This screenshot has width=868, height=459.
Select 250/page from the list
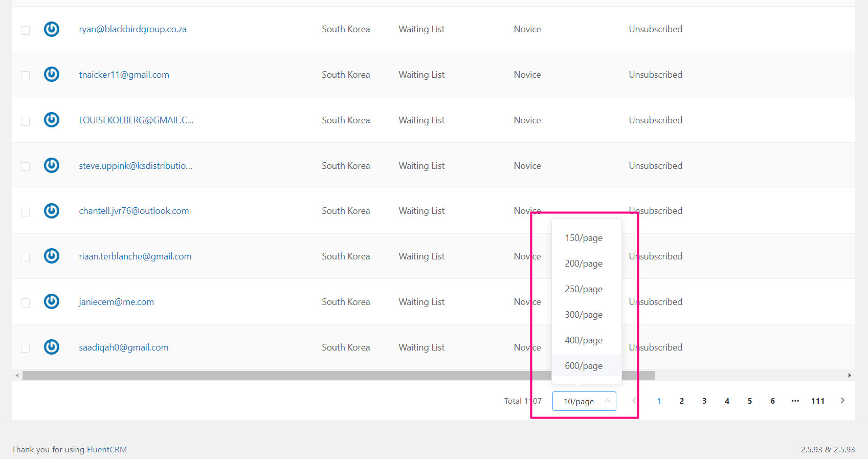tap(587, 289)
